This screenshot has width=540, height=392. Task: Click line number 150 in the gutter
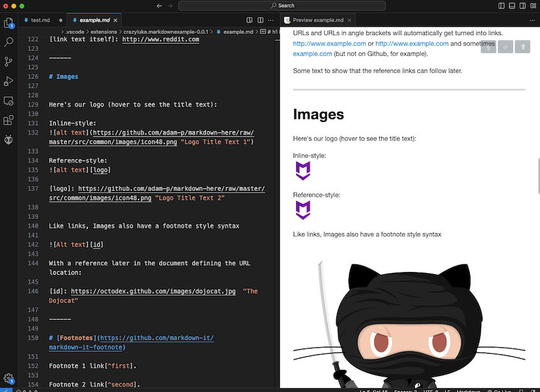pyautogui.click(x=33, y=338)
